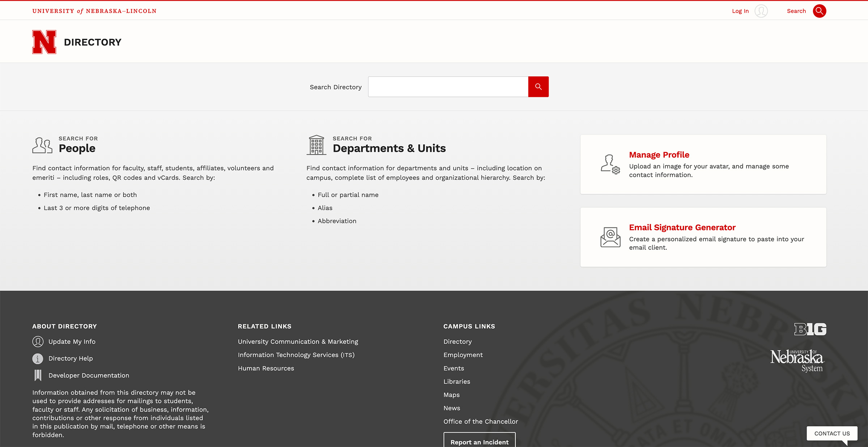Click the People silhouettes icon
Screen dimensions: 868x447
coord(42,145)
